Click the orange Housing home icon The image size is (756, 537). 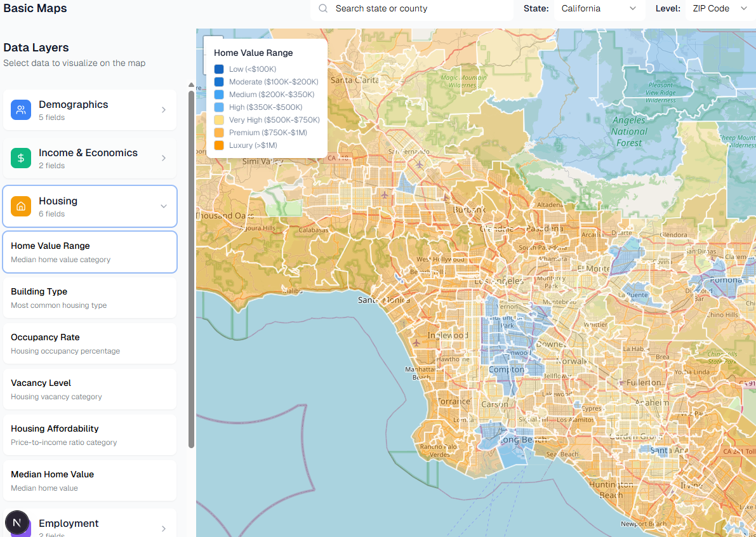pos(21,206)
